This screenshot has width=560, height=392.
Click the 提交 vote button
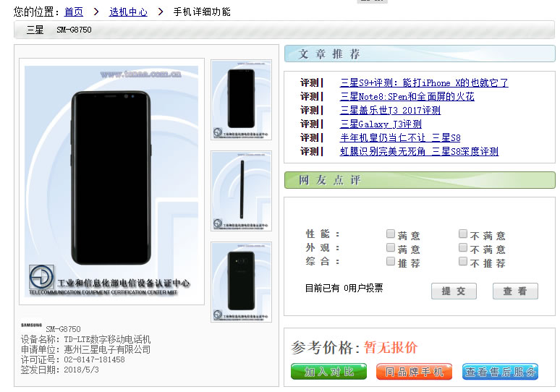[x=454, y=291]
